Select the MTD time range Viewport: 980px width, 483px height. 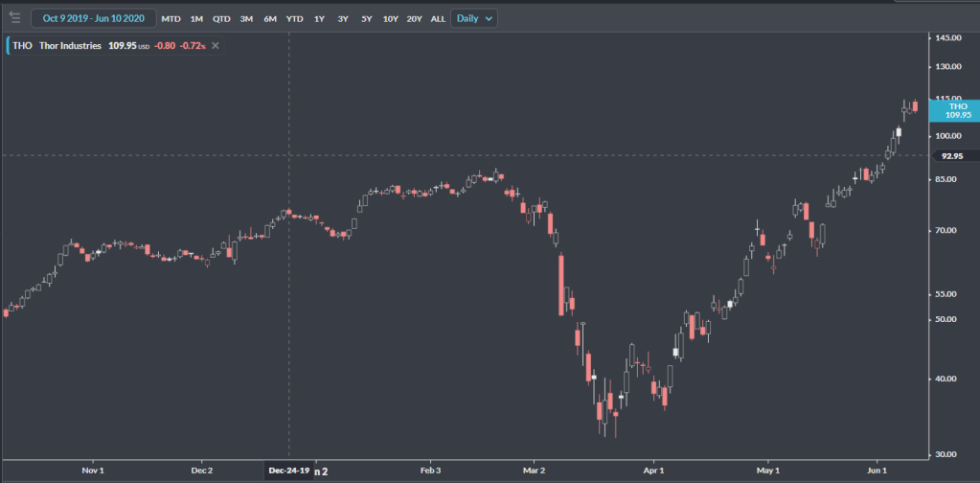pos(171,18)
